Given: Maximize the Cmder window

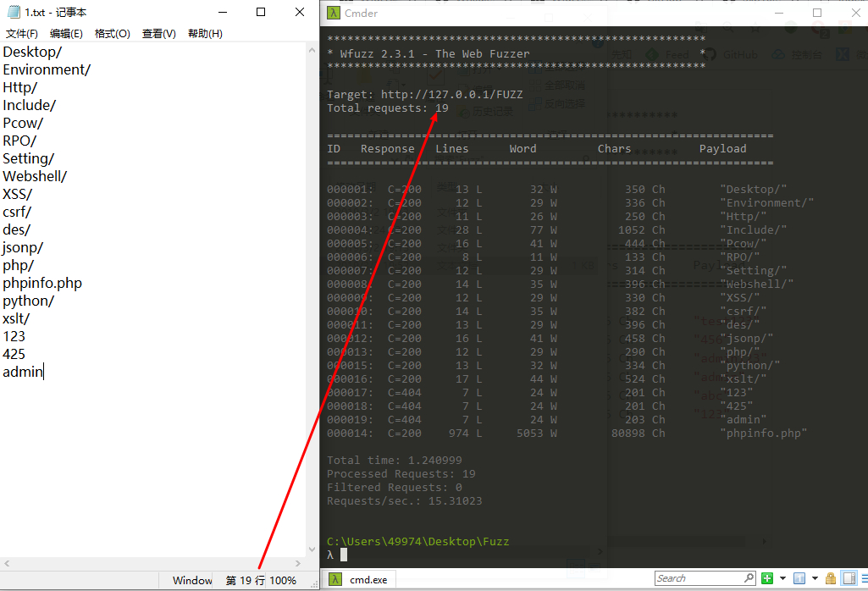Looking at the screenshot, I should [817, 13].
